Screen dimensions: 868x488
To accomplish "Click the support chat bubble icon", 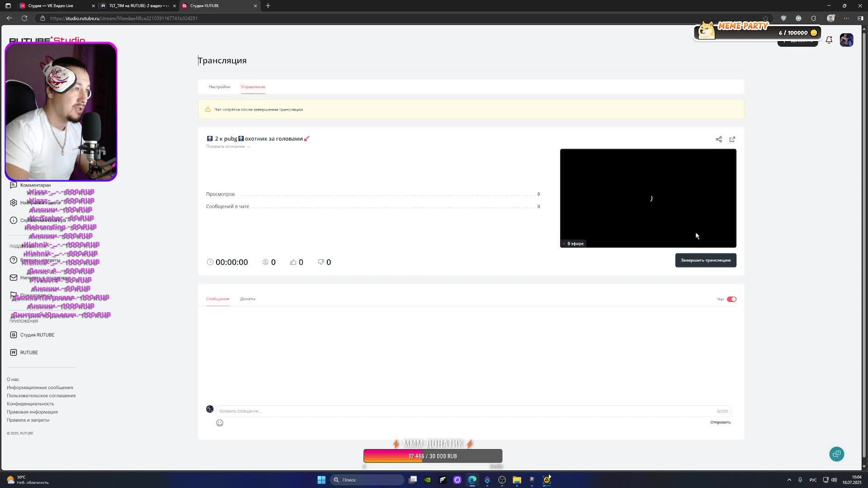I will tap(836, 454).
